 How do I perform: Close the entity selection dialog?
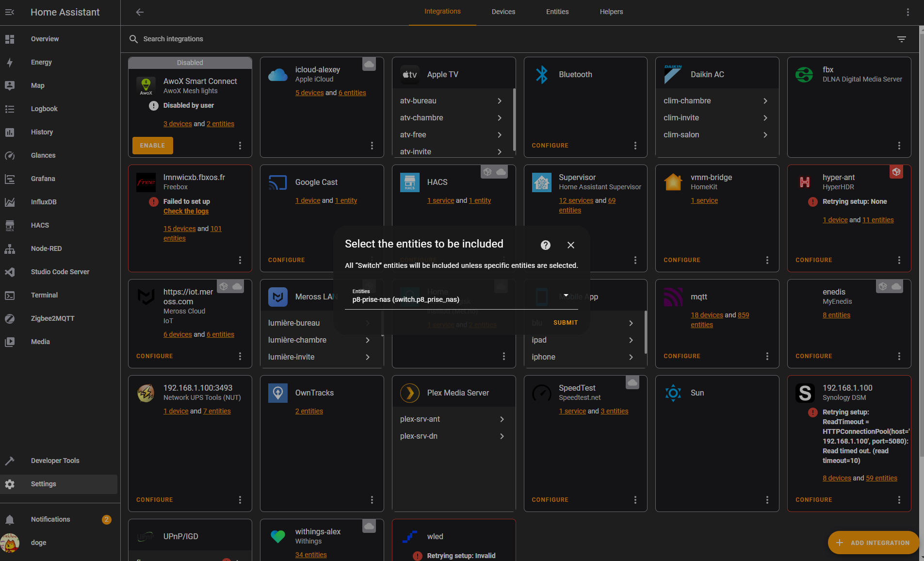571,245
